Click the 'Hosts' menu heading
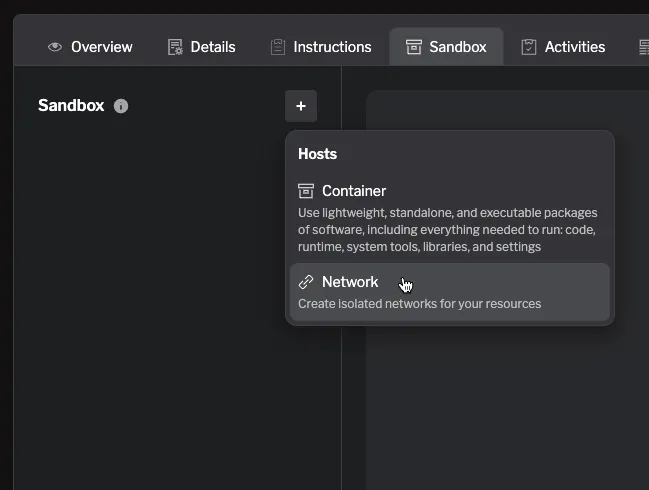Image resolution: width=649 pixels, height=490 pixels. point(317,154)
